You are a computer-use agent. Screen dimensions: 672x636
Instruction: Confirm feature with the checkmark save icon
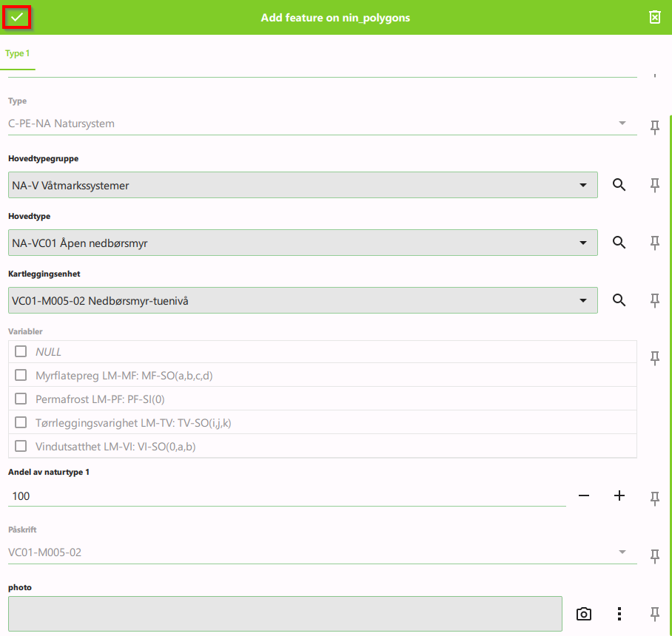point(17,16)
